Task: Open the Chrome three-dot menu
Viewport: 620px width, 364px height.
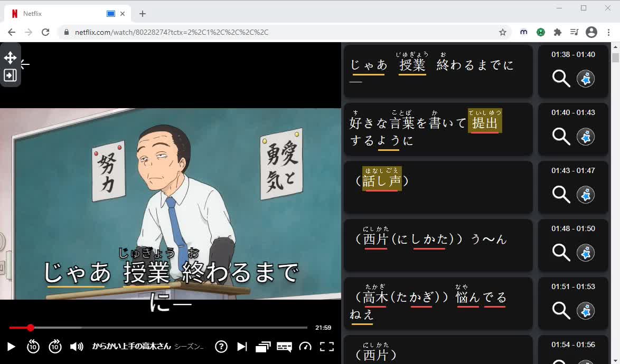Action: pos(608,32)
